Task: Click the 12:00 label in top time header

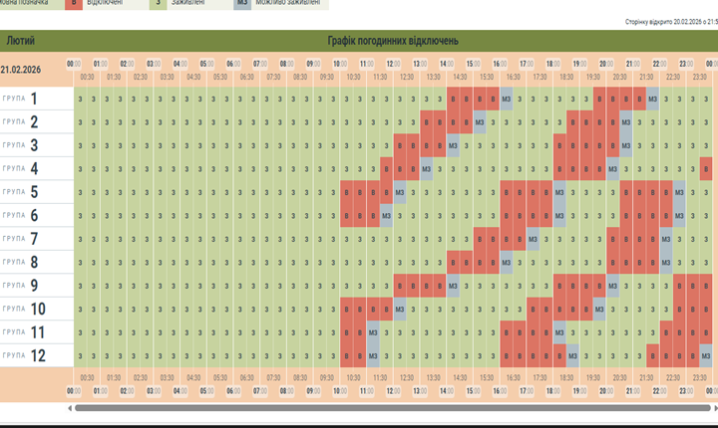Action: click(x=393, y=64)
